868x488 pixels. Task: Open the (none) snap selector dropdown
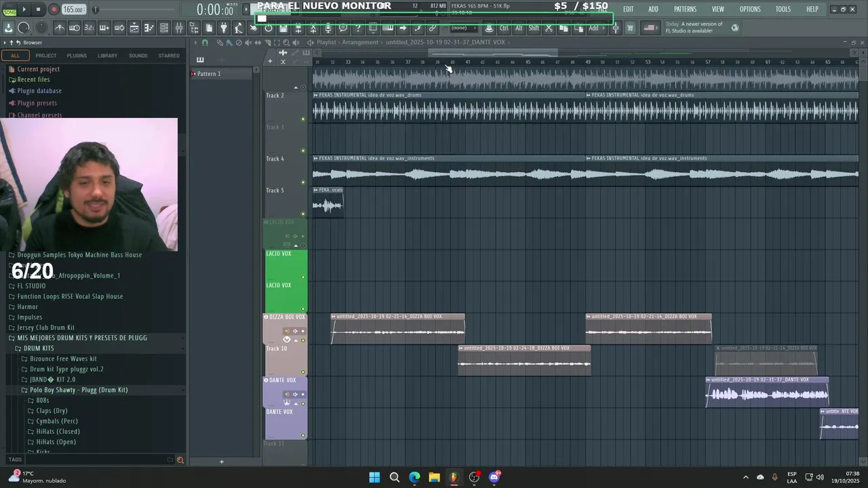(x=464, y=28)
